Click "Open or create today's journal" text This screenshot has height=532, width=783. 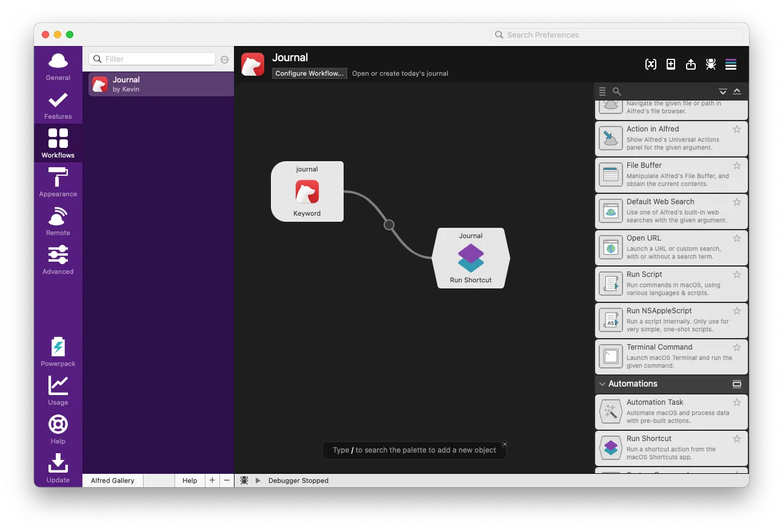(400, 73)
